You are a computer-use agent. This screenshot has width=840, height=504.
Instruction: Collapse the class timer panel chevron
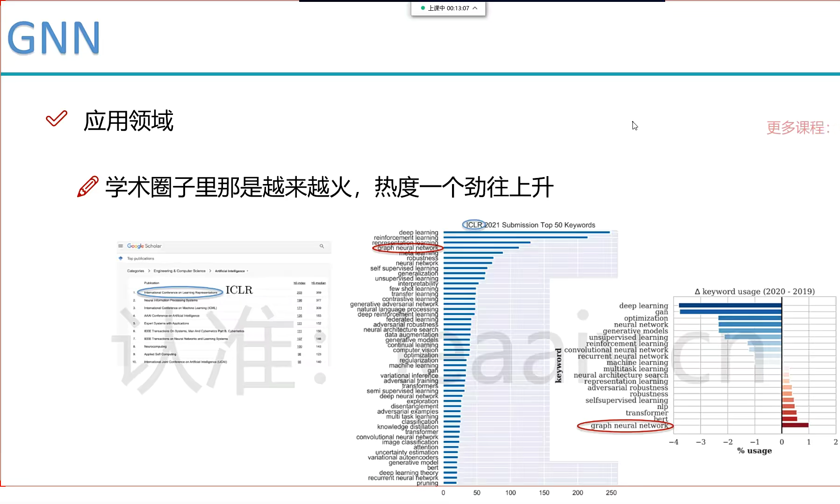475,8
